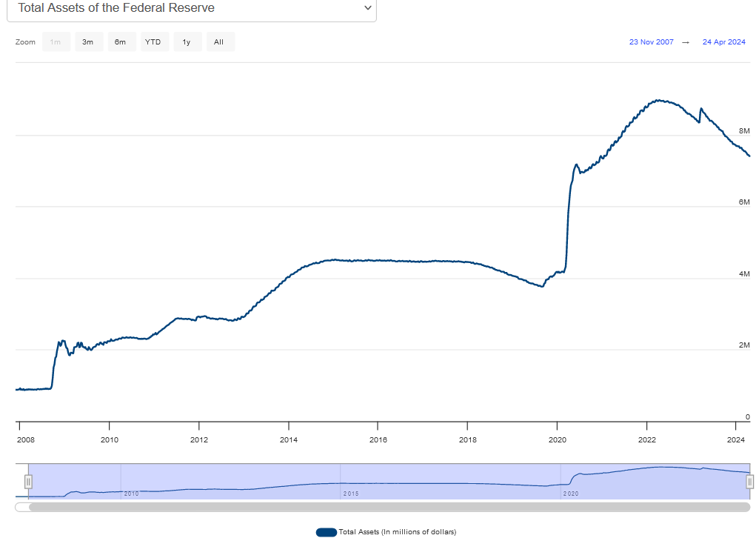
Task: Click the chart line end point in 2024
Action: (x=749, y=156)
